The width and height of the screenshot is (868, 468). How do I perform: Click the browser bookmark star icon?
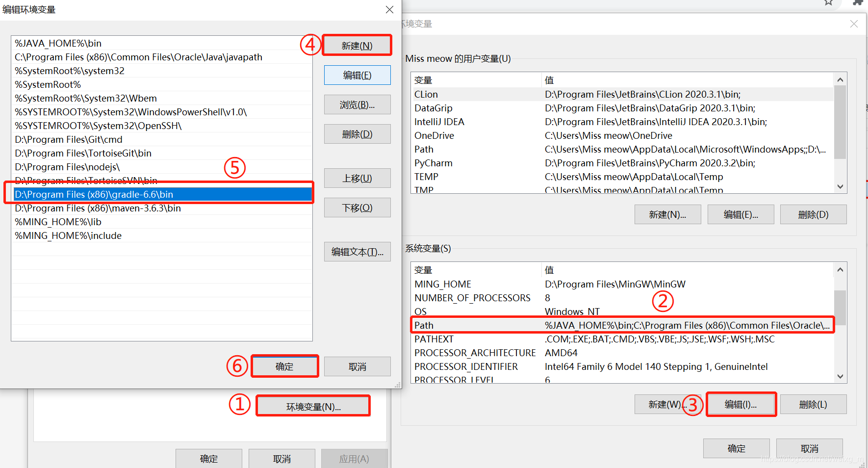(829, 2)
